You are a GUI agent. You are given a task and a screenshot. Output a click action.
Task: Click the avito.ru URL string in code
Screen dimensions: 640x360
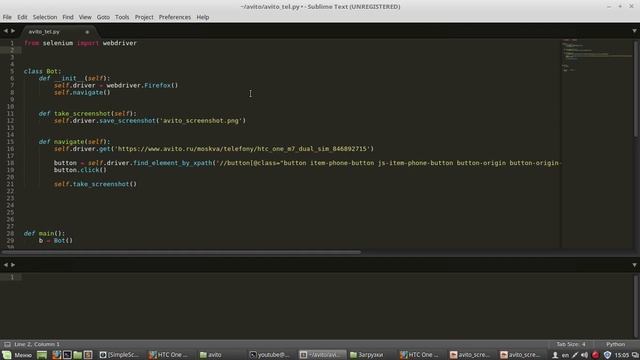pyautogui.click(x=243, y=149)
